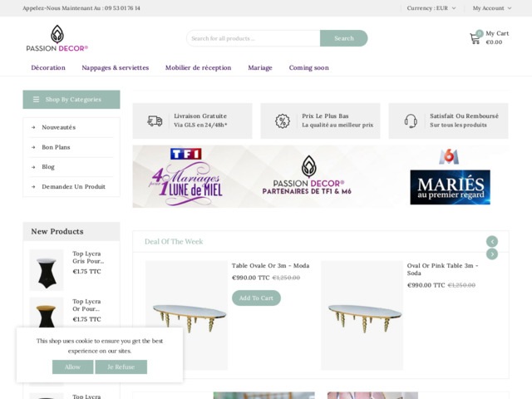This screenshot has height=399, width=532.
Task: Click the TF1 and M6 partners banner
Action: click(x=321, y=176)
